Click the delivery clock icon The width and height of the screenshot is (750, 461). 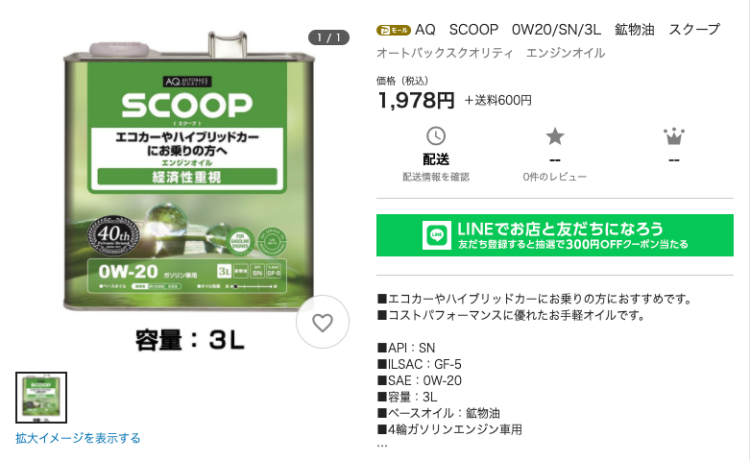435,136
